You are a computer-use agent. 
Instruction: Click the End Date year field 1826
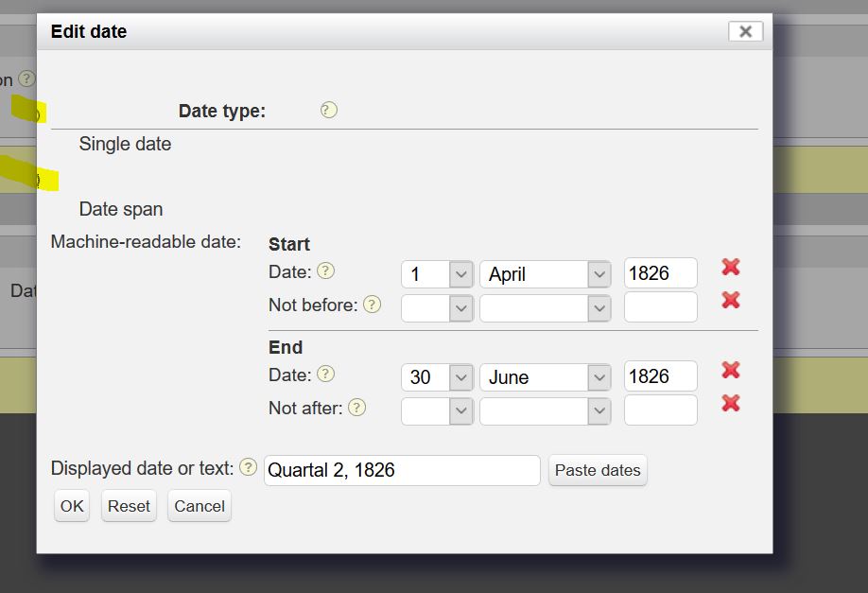pyautogui.click(x=660, y=376)
